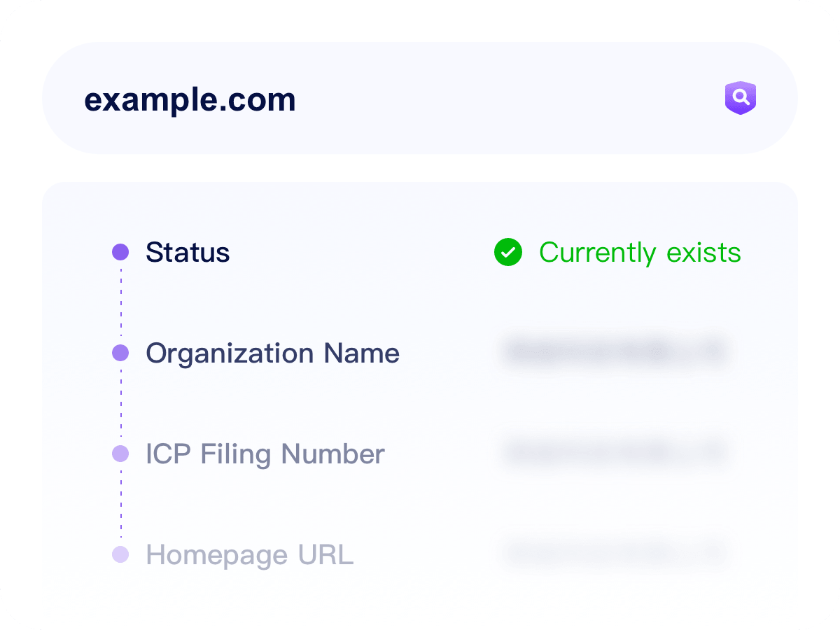Click the dot beside Homepage URL
The width and height of the screenshot is (840, 630).
click(x=120, y=554)
